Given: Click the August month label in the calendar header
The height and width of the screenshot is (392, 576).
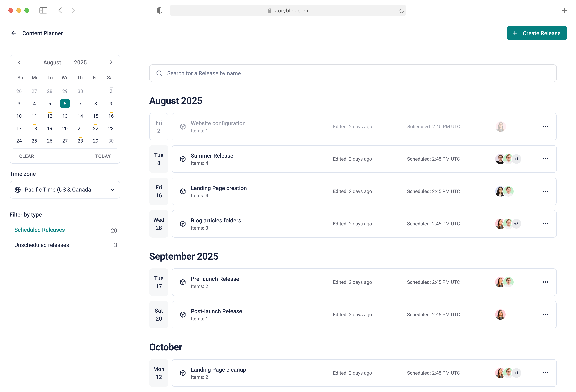Looking at the screenshot, I should pos(52,62).
